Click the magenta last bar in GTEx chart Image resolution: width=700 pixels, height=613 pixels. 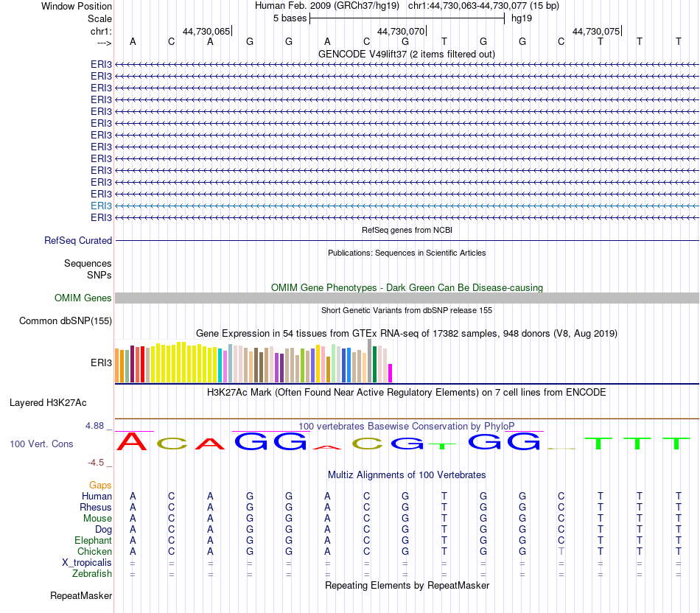tap(391, 374)
